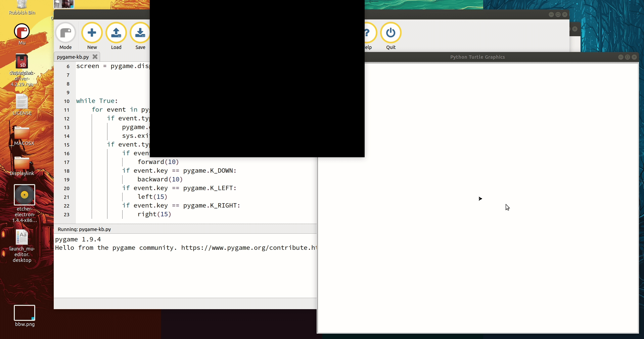
Task: Click line number 10 in the gutter
Action: click(67, 101)
